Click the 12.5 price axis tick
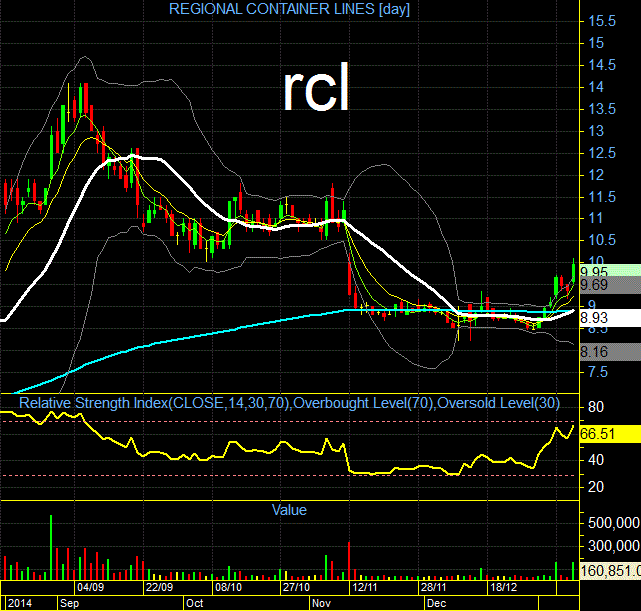 [x=602, y=153]
